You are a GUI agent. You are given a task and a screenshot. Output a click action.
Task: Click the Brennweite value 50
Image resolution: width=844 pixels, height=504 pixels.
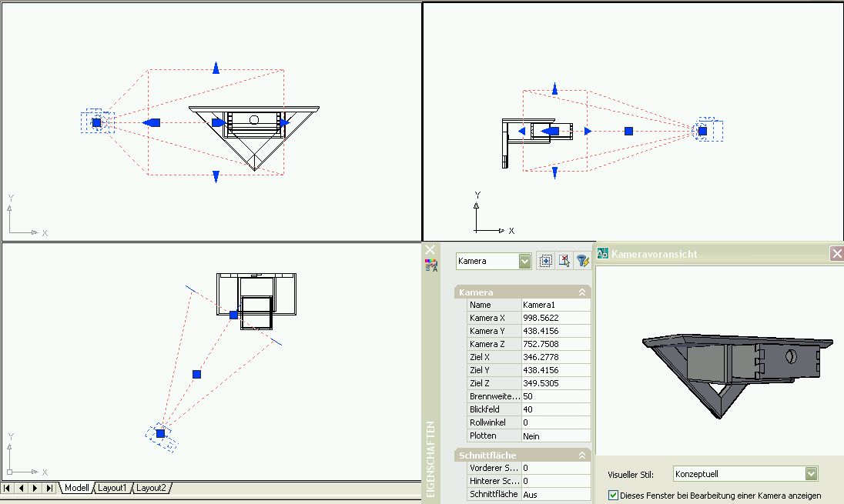[556, 396]
